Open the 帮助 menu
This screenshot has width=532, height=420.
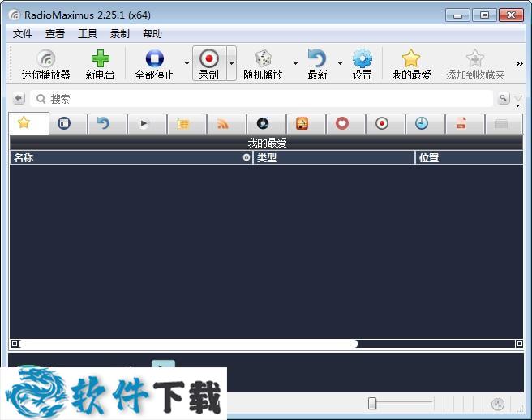152,33
